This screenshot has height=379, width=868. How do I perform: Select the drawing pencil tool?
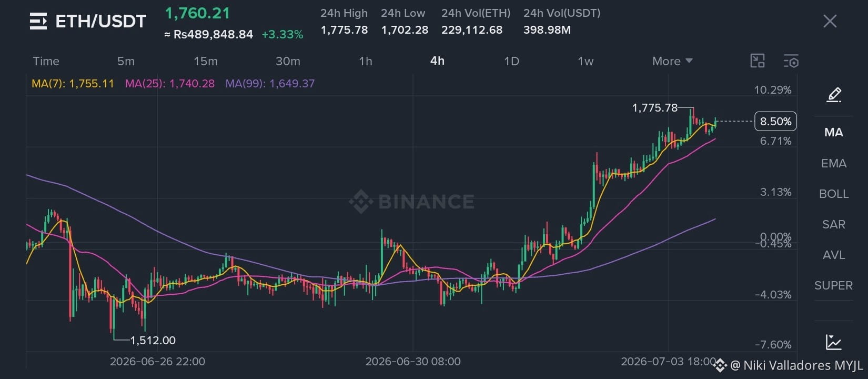coord(834,95)
